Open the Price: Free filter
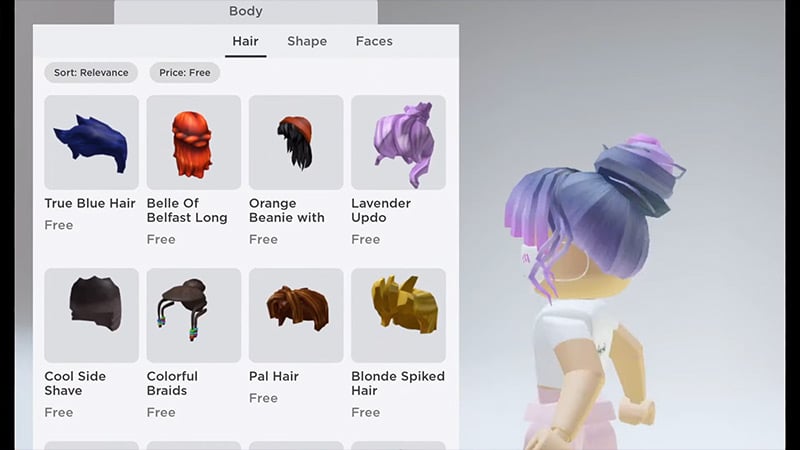 [x=185, y=72]
